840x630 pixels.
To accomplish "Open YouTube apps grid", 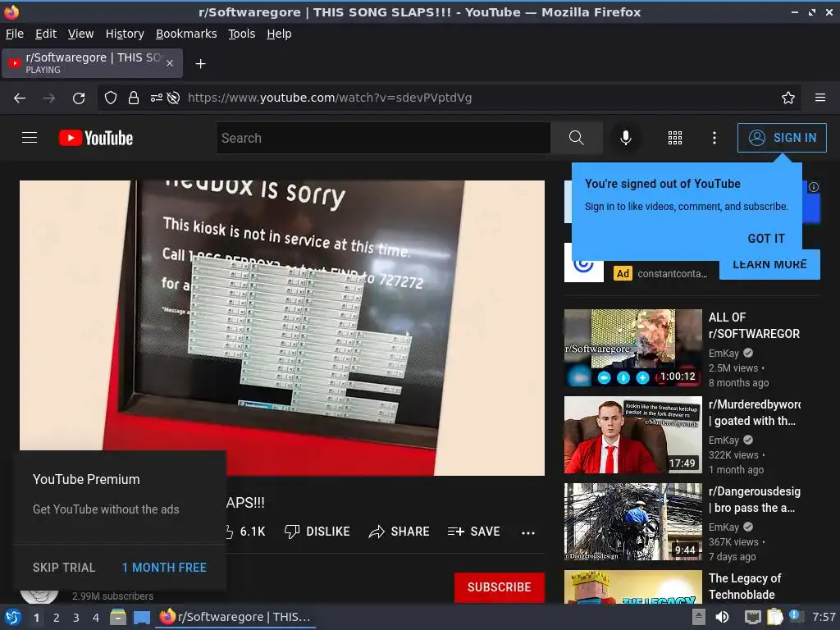I will pyautogui.click(x=675, y=138).
